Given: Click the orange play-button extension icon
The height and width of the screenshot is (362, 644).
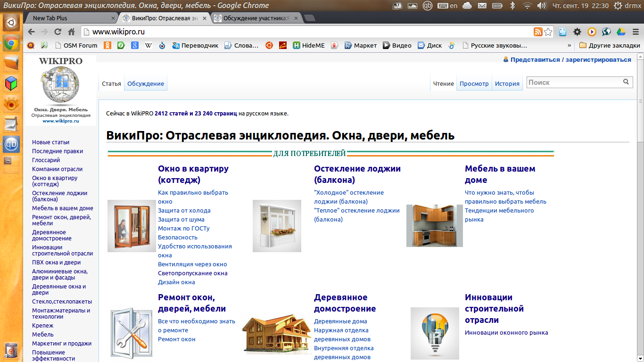Looking at the screenshot, I should [592, 32].
